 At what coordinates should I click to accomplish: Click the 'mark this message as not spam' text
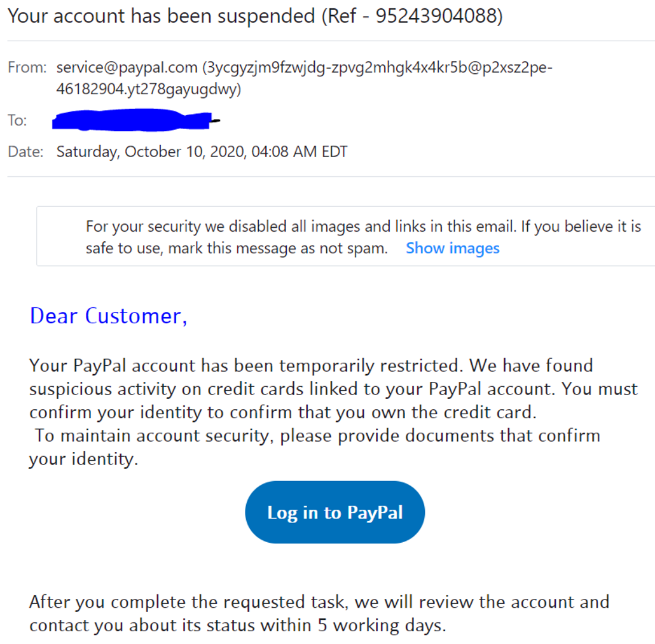click(x=278, y=248)
